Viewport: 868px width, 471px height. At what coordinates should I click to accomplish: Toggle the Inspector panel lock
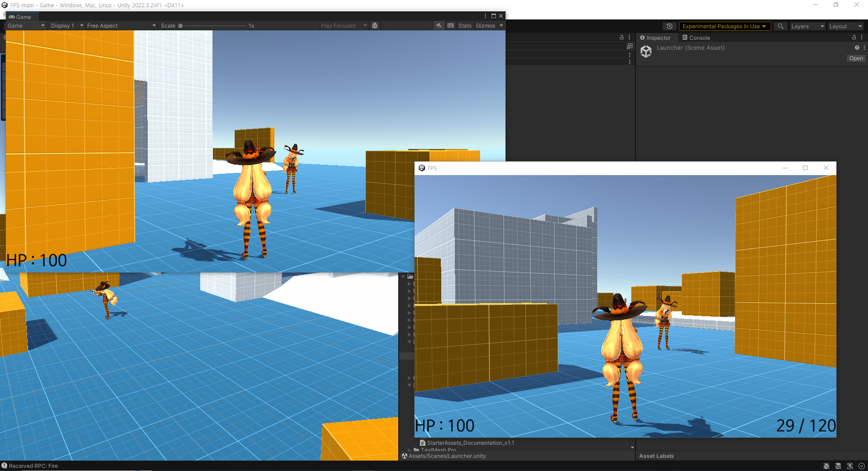(854, 38)
